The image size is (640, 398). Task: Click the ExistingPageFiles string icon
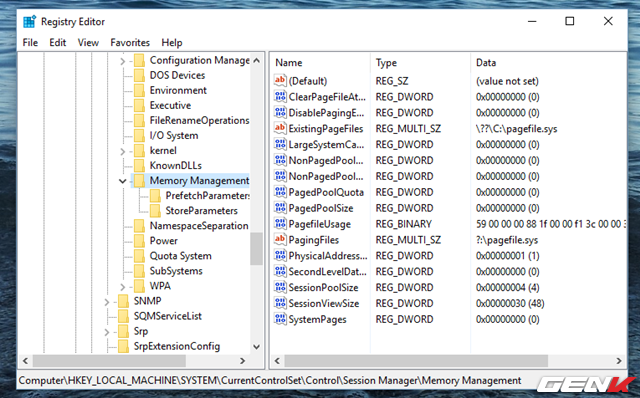280,128
